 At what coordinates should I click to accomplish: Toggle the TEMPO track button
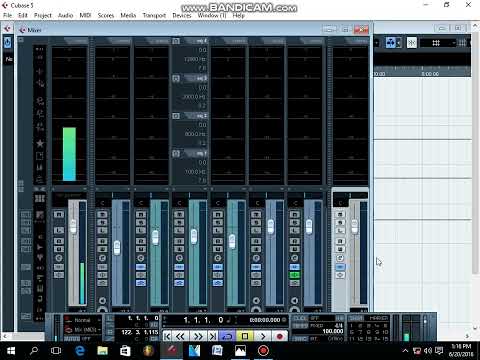click(x=300, y=326)
